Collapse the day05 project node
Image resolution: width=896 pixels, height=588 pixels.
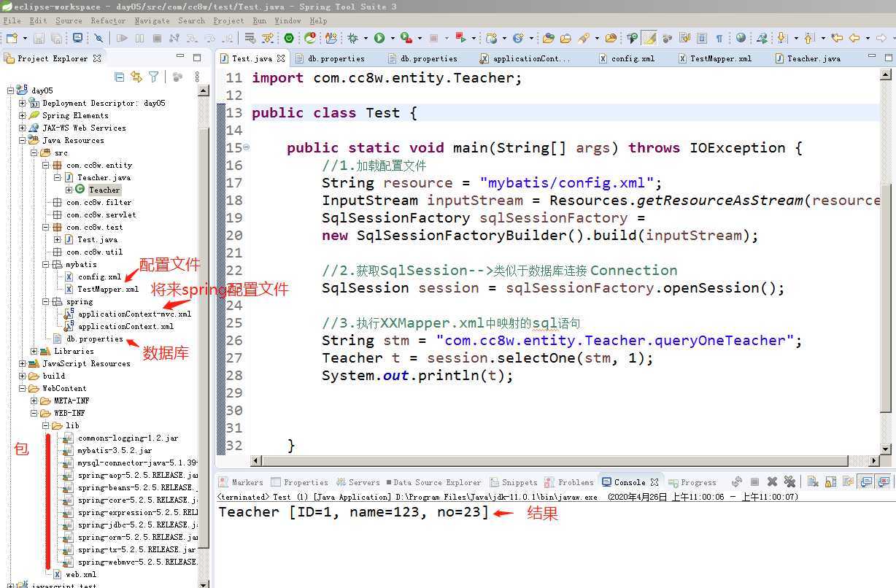tap(10, 90)
